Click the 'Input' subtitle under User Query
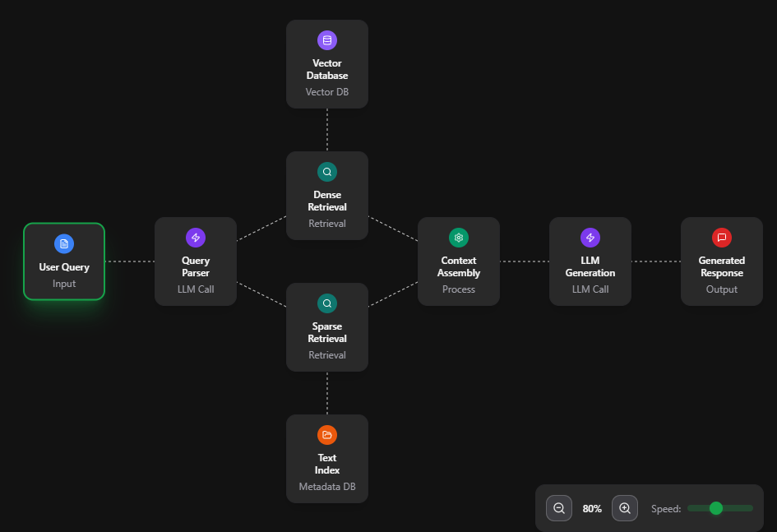Image resolution: width=777 pixels, height=532 pixels. point(64,284)
